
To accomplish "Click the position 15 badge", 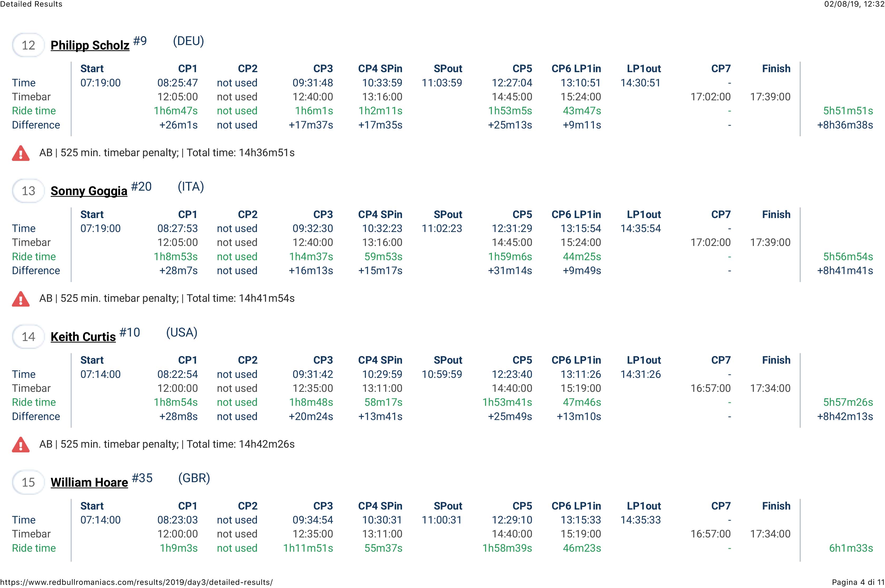I will (x=28, y=482).
